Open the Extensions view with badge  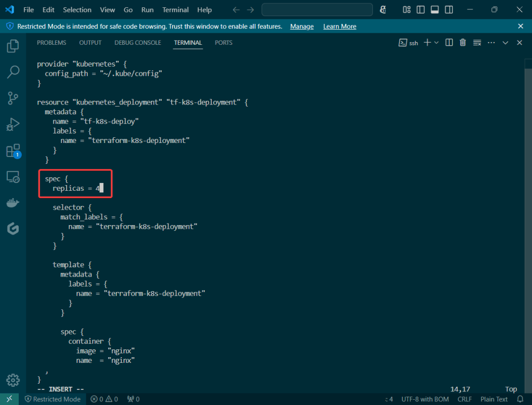click(x=13, y=151)
